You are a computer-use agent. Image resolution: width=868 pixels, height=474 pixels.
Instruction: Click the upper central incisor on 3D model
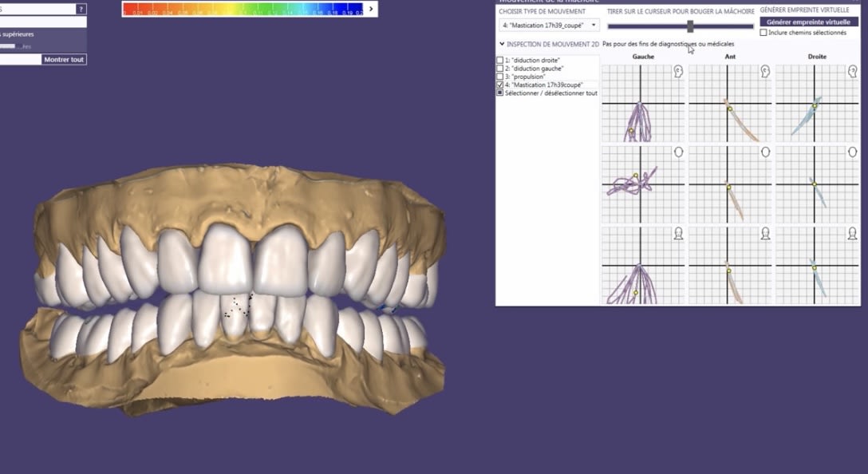point(225,259)
